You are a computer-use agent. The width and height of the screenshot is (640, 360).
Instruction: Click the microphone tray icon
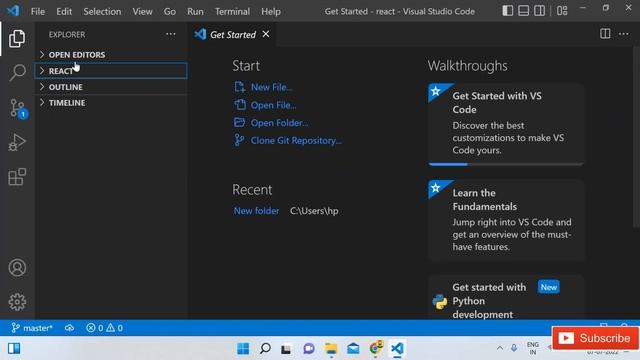[514, 348]
